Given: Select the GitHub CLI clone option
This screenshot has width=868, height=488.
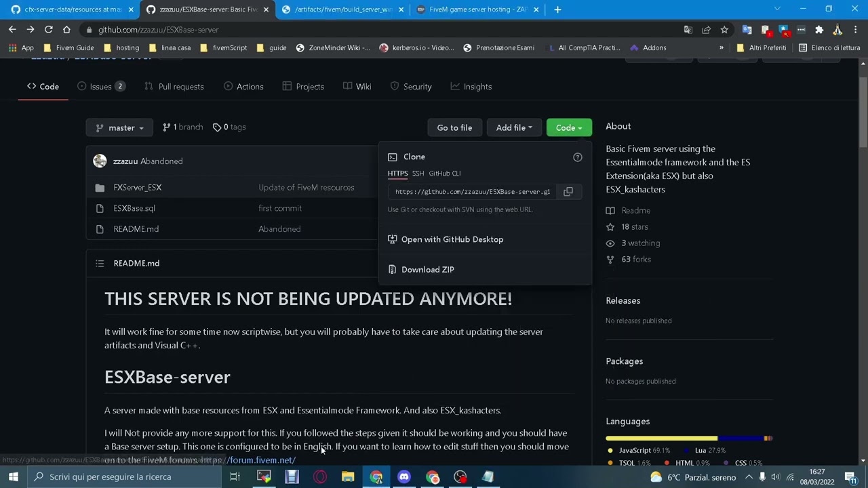Looking at the screenshot, I should 444,174.
